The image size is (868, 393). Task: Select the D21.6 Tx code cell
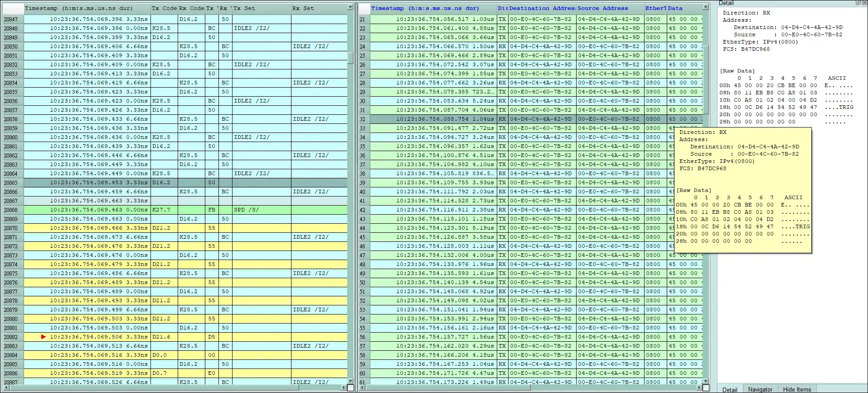click(164, 337)
